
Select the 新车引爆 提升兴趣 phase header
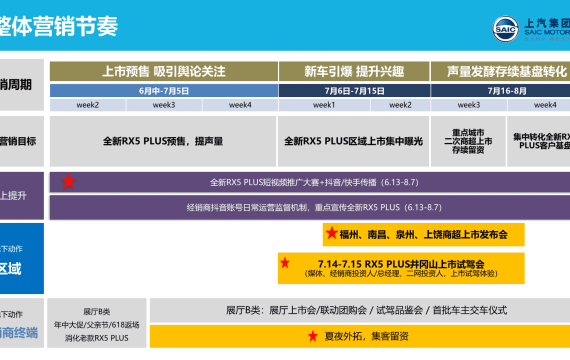[x=354, y=71]
